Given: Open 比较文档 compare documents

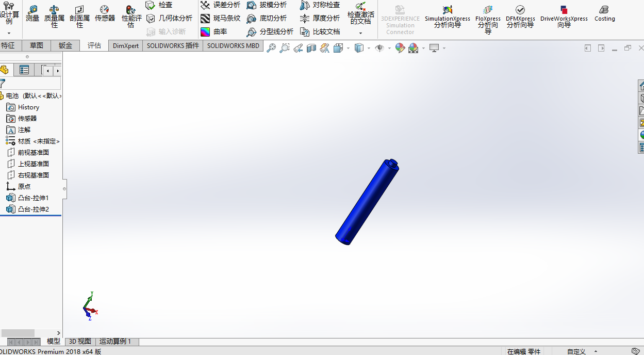Looking at the screenshot, I should (320, 32).
